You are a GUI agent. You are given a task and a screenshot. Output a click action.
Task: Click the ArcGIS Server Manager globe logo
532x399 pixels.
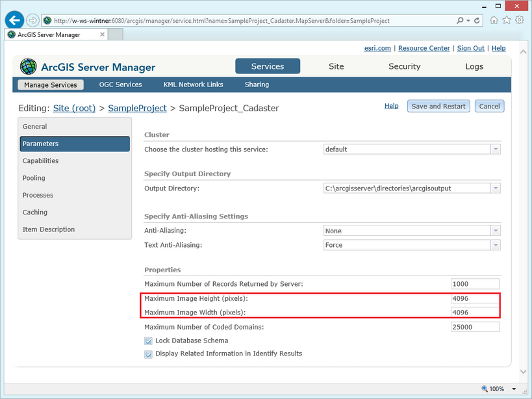[x=27, y=66]
